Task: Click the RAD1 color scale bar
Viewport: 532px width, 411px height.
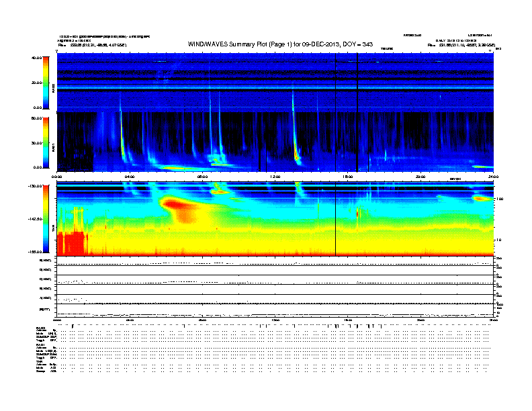Action: [x=45, y=142]
